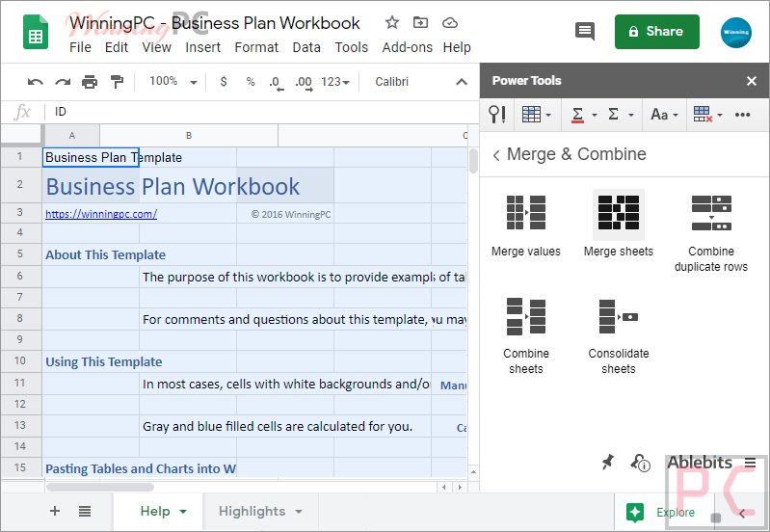Open the Google Sheets home icon
The width and height of the screenshot is (770, 532).
coord(36,33)
